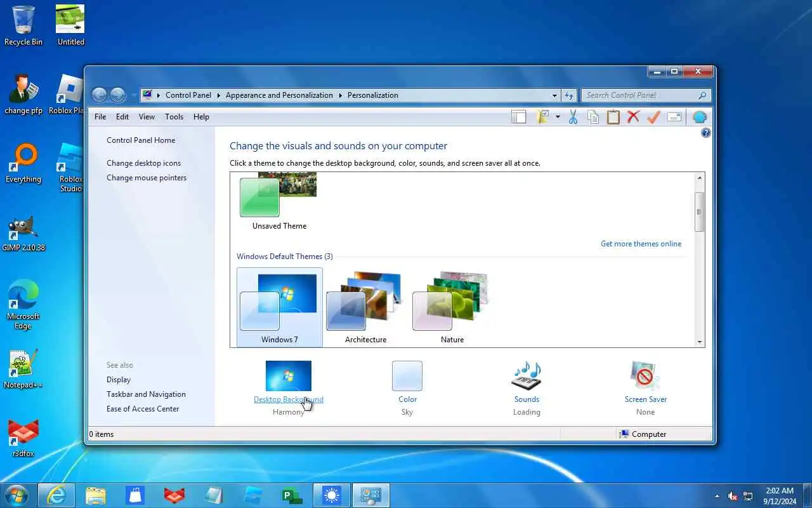Screen dimensions: 812x508
Task: Open the notepad taskbar icon
Action: [214, 495]
